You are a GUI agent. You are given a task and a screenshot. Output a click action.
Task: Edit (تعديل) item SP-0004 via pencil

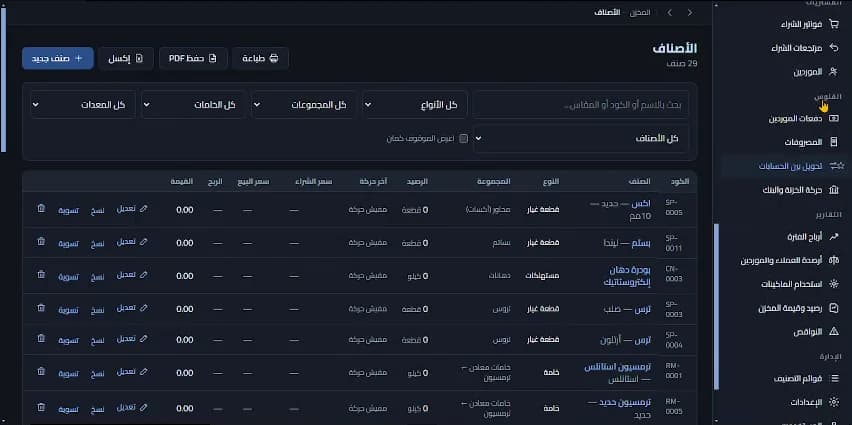click(131, 339)
